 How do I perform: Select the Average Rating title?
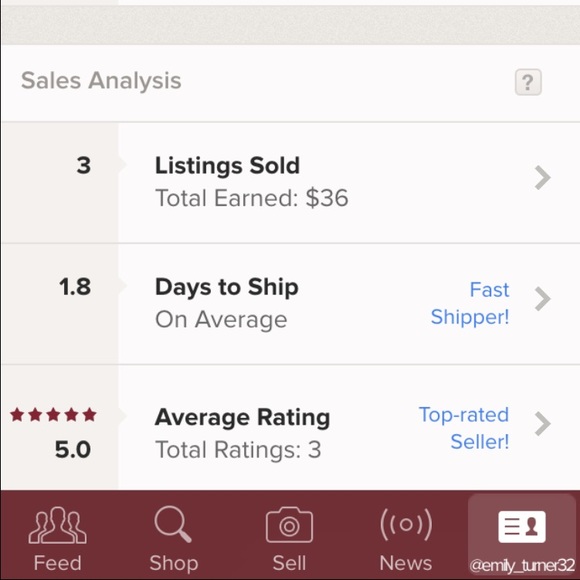click(242, 418)
